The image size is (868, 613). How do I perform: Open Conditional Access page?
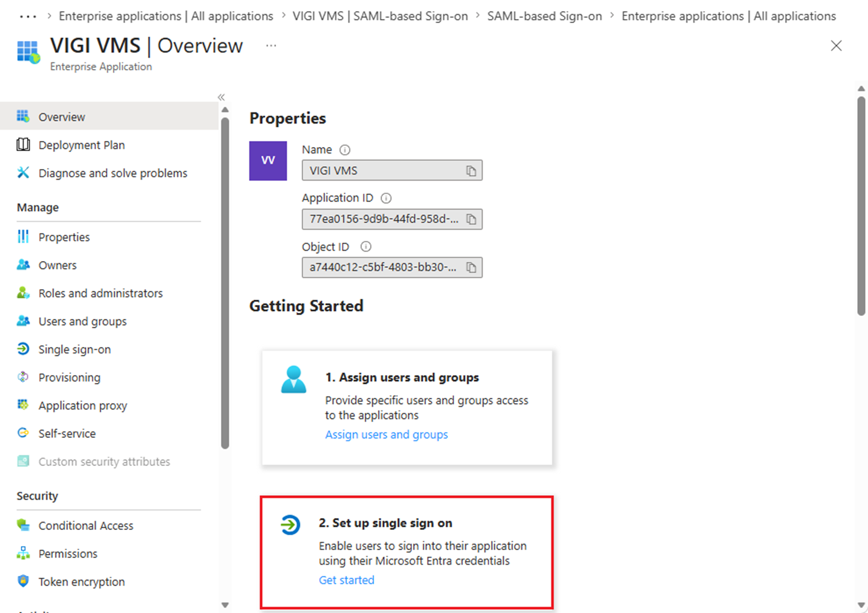coord(86,525)
